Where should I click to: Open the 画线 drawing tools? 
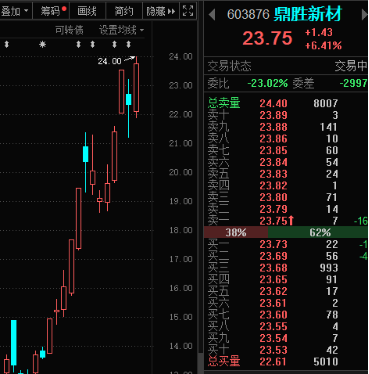(87, 11)
